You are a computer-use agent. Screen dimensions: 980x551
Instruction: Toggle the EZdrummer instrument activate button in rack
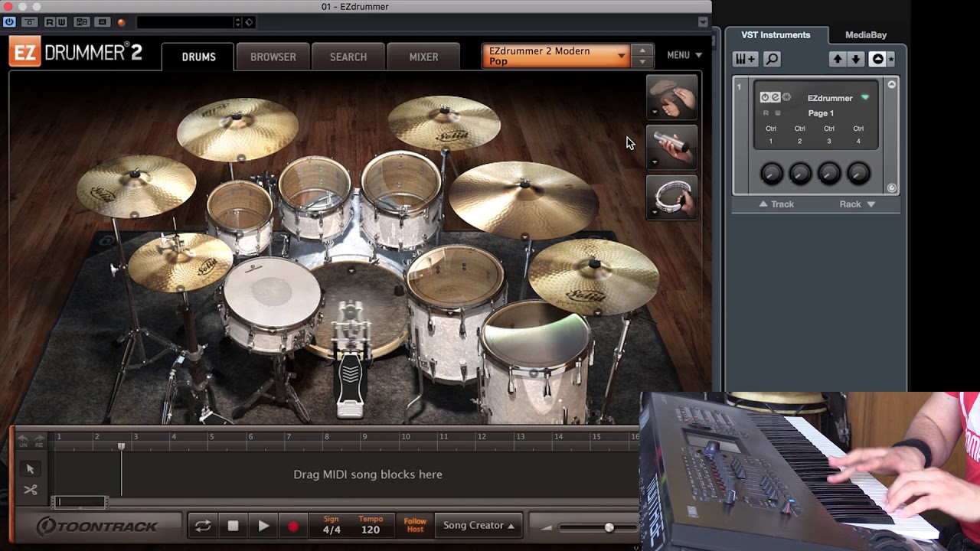[765, 97]
